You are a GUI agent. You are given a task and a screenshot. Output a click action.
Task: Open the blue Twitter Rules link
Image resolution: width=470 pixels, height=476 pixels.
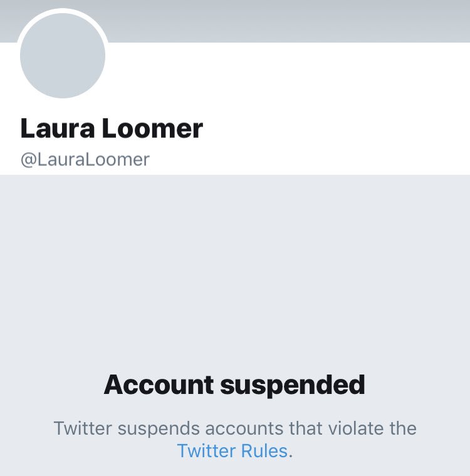232,451
